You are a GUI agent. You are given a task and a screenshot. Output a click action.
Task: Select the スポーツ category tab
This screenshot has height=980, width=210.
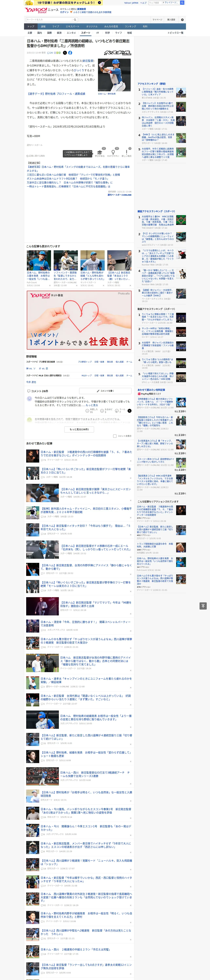[85, 33]
